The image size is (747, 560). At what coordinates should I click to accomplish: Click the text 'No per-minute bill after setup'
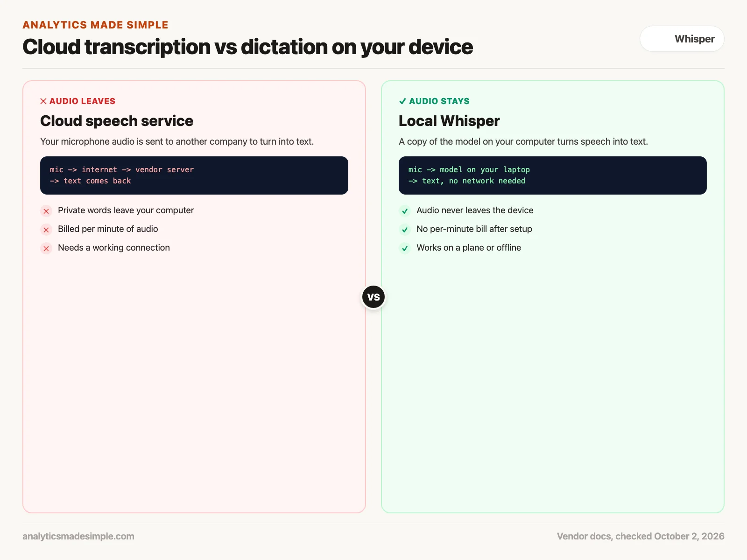pyautogui.click(x=474, y=229)
